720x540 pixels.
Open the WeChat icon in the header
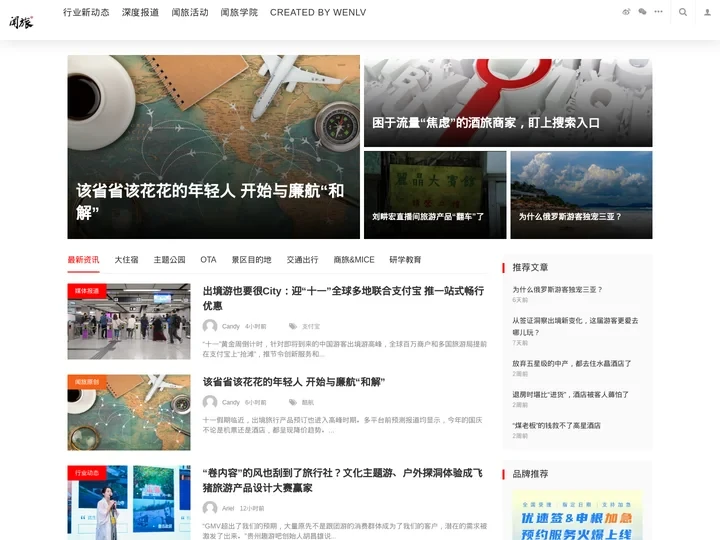[642, 12]
